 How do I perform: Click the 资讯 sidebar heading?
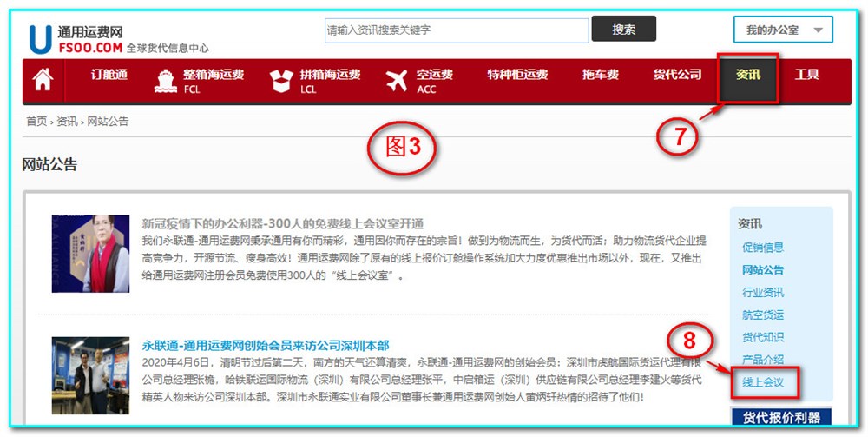click(750, 224)
